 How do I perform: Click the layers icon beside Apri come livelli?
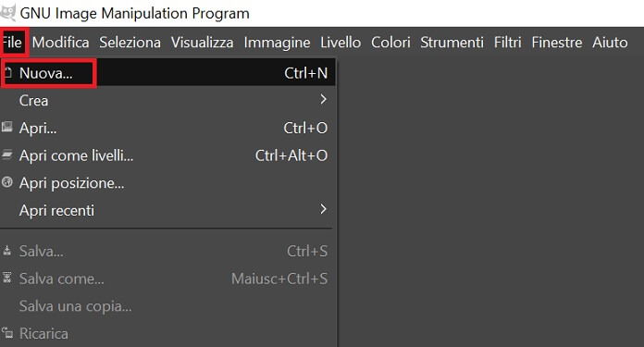point(7,155)
